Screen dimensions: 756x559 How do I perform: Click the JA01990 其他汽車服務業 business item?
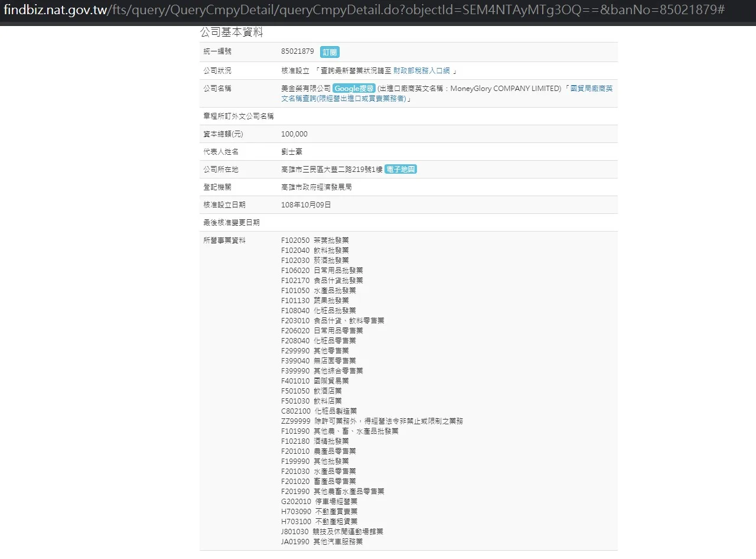(x=322, y=542)
